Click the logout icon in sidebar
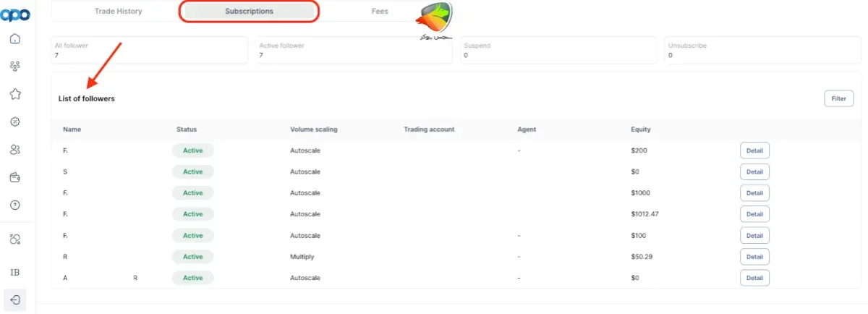This screenshot has height=314, width=868. 15,300
